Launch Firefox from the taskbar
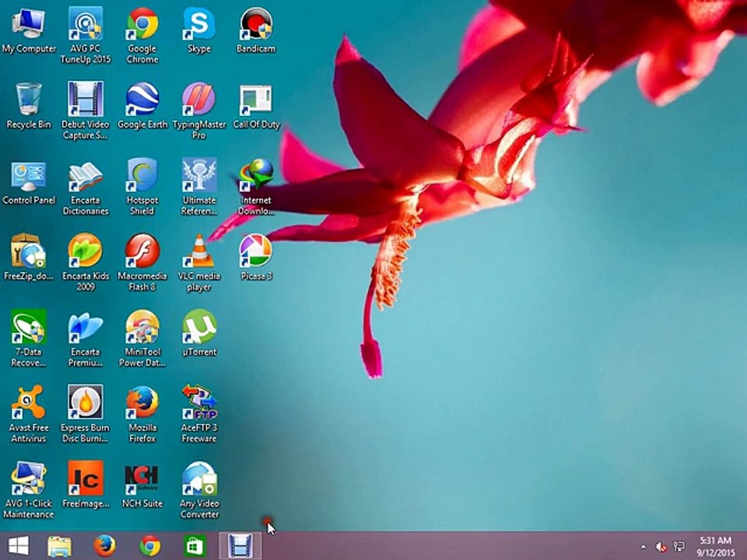 [x=104, y=546]
